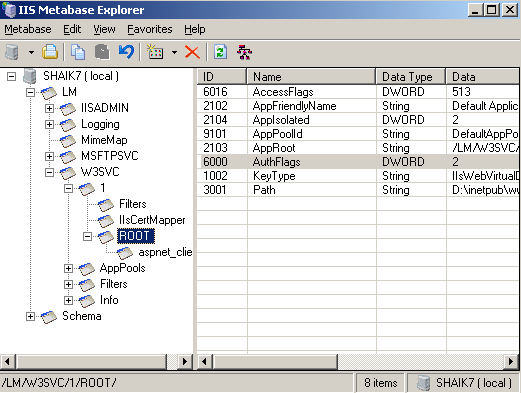This screenshot has height=393, width=521.
Task: Click the list pane scroll-right arrow
Action: pos(511,362)
